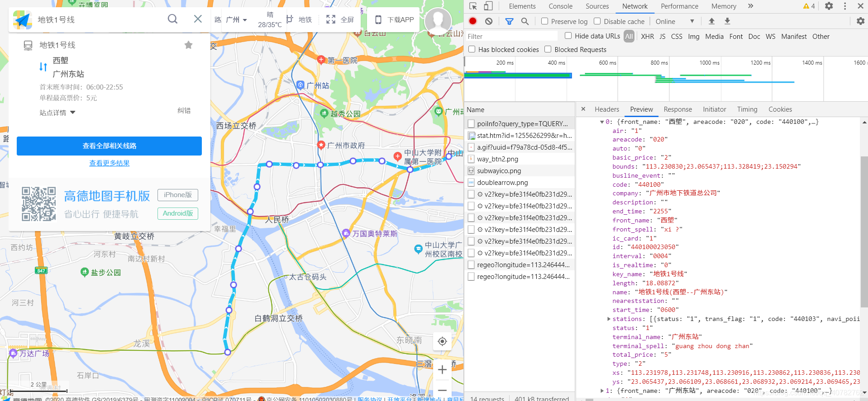Click the 纠错 error report link

[x=184, y=111]
